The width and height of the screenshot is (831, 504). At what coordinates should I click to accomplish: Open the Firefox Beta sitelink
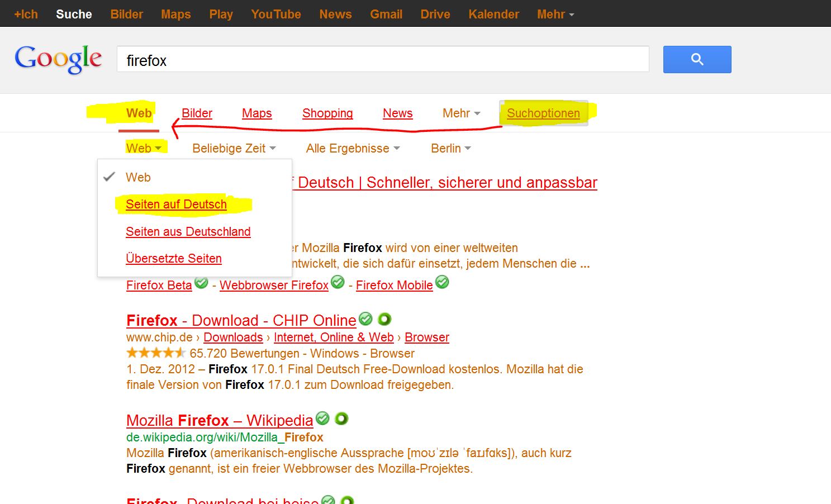click(159, 286)
